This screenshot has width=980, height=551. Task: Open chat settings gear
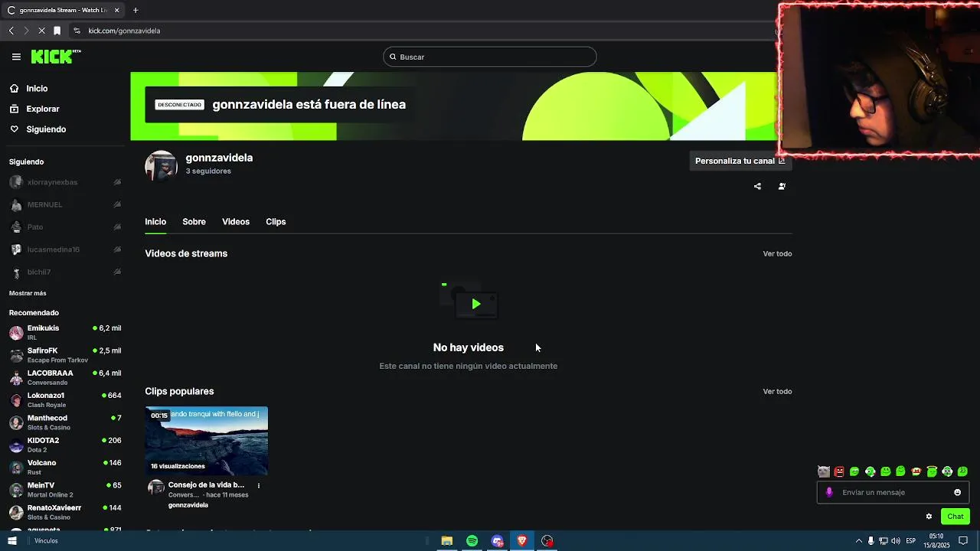click(929, 517)
